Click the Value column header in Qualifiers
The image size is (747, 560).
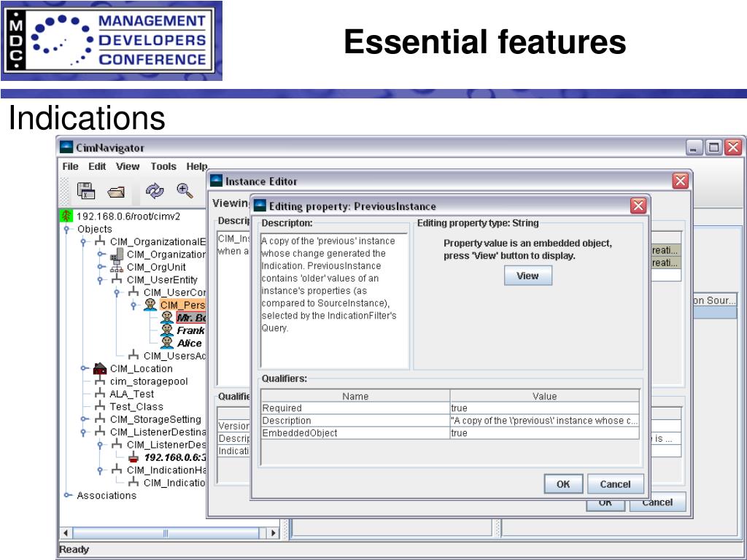coord(544,396)
